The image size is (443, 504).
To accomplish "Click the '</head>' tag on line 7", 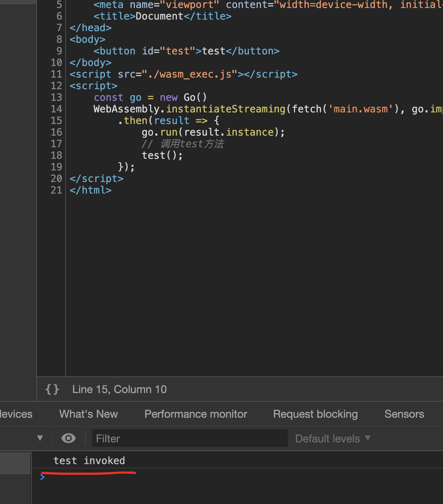I will pos(90,28).
